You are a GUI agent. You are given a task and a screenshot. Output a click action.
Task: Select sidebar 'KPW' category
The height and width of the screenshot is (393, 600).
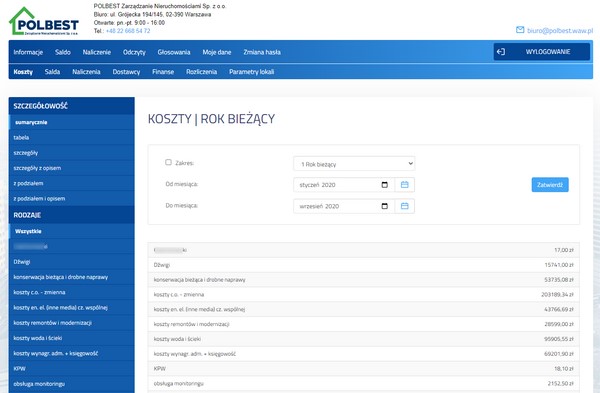pos(72,369)
